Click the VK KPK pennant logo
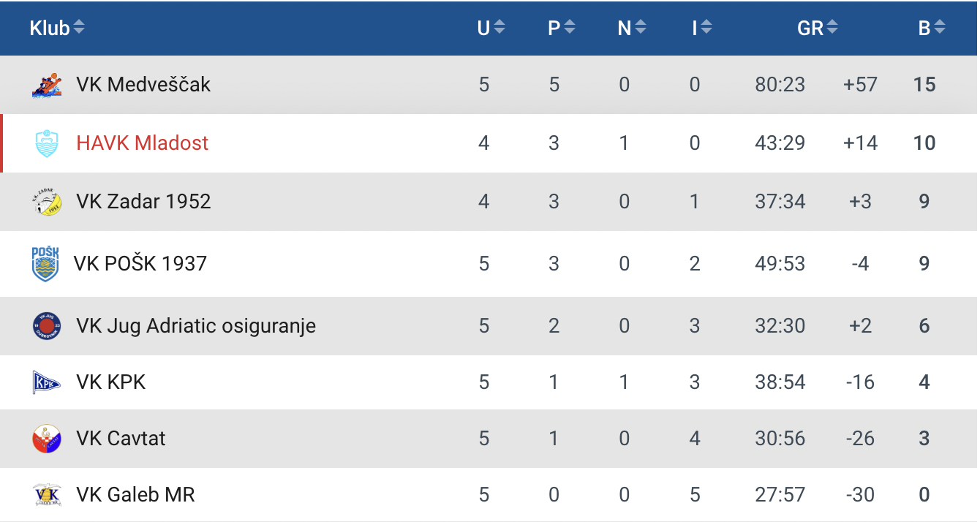 (47, 382)
